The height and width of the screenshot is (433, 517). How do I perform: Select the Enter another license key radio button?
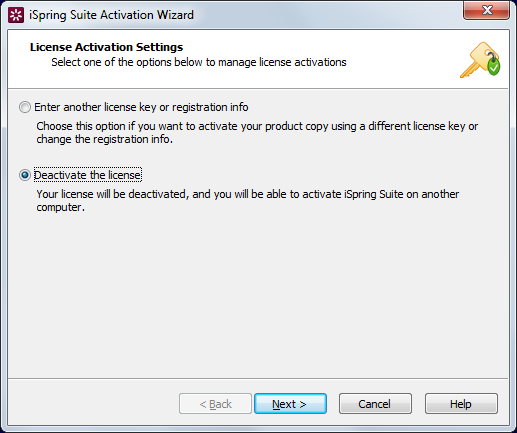[x=25, y=107]
